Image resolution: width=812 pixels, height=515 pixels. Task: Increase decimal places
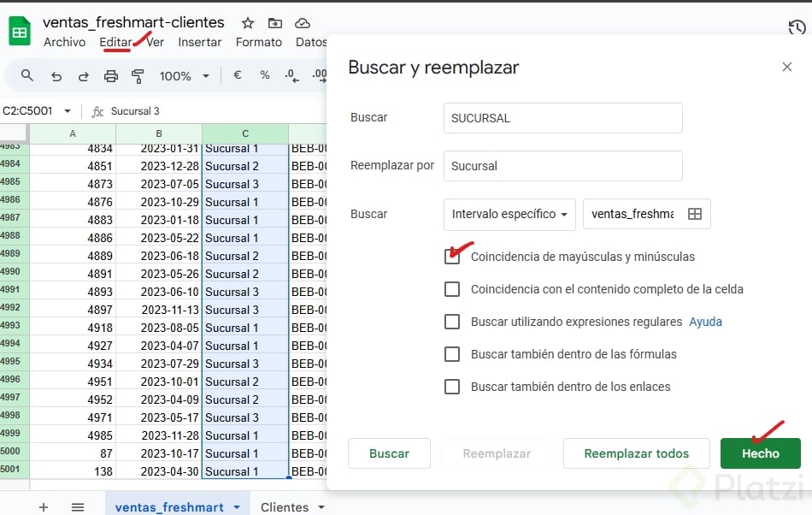pos(320,75)
